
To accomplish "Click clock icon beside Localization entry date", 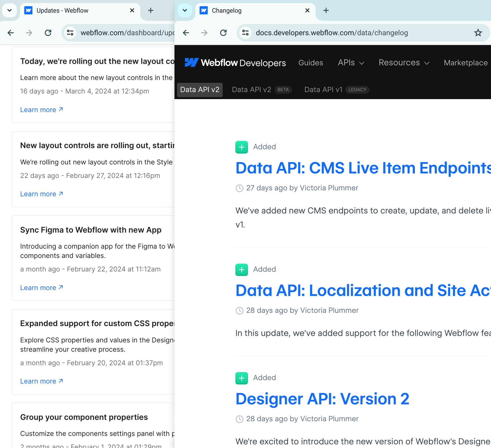I will pos(240,311).
